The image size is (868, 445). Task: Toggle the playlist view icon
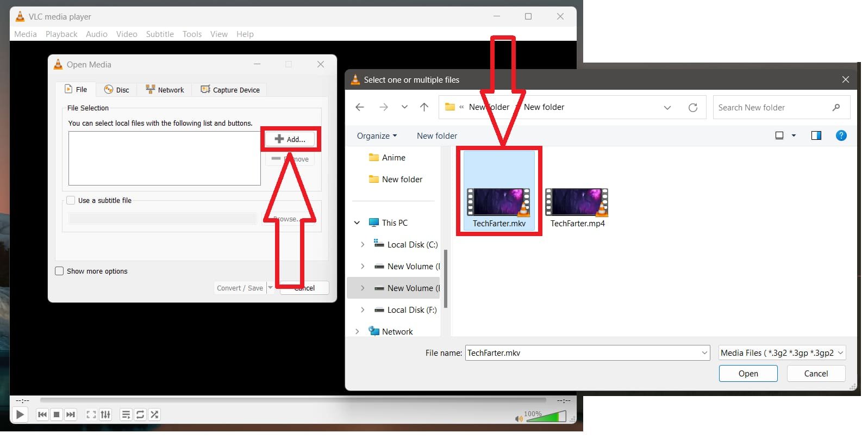point(126,415)
